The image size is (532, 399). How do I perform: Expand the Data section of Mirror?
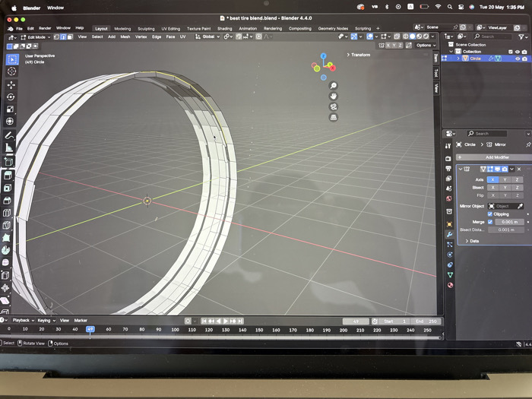click(x=472, y=241)
